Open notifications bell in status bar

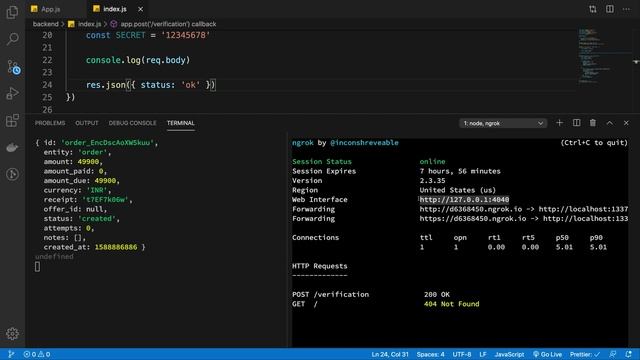coord(628,354)
